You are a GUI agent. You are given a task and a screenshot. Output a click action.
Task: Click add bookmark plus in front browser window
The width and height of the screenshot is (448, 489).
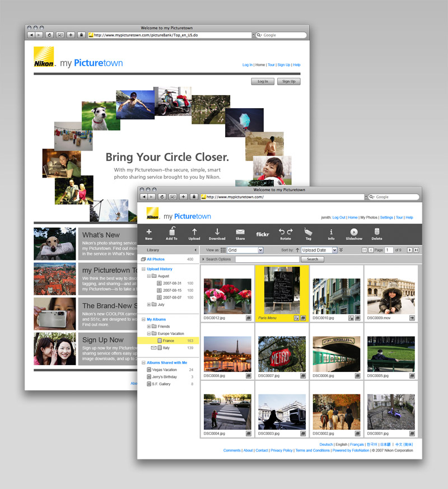point(183,197)
